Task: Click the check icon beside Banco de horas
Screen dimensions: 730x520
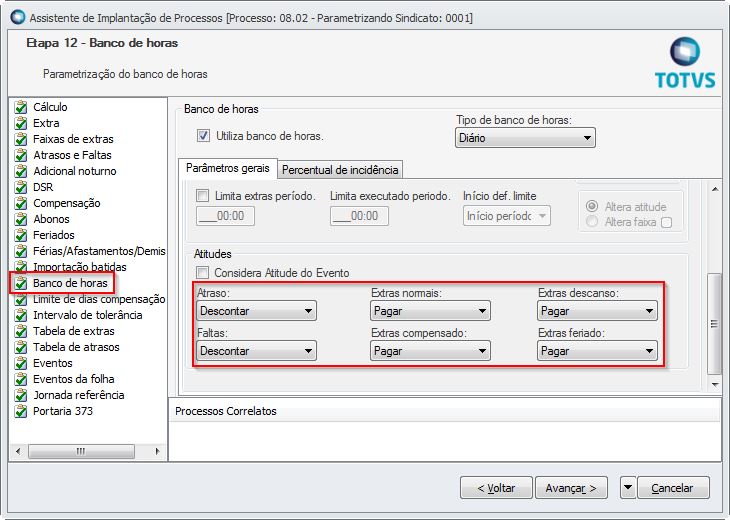Action: click(x=20, y=283)
